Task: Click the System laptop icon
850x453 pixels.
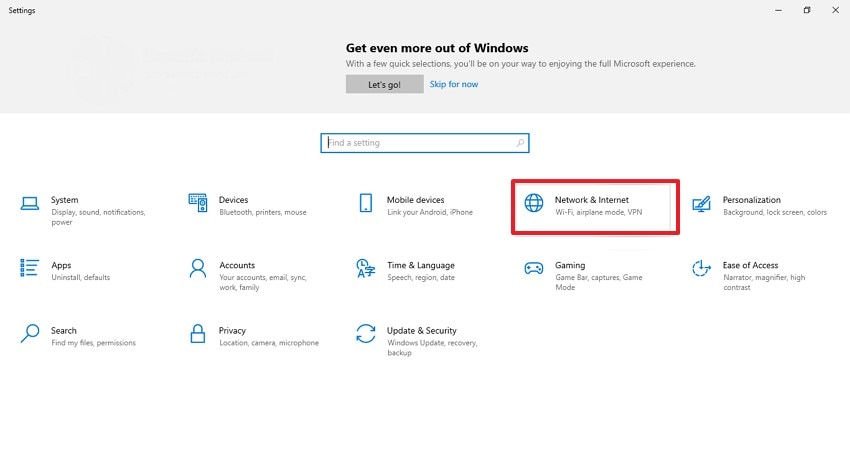Action: click(30, 203)
